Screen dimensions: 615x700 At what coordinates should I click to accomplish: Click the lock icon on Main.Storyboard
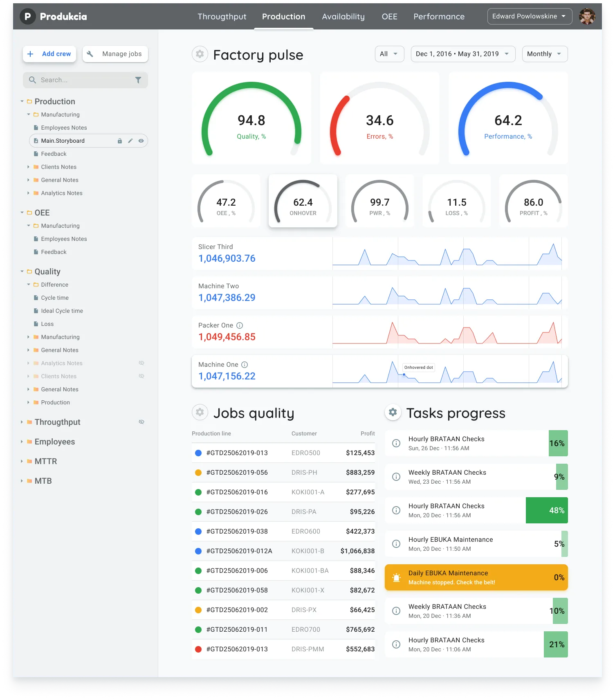coord(120,141)
